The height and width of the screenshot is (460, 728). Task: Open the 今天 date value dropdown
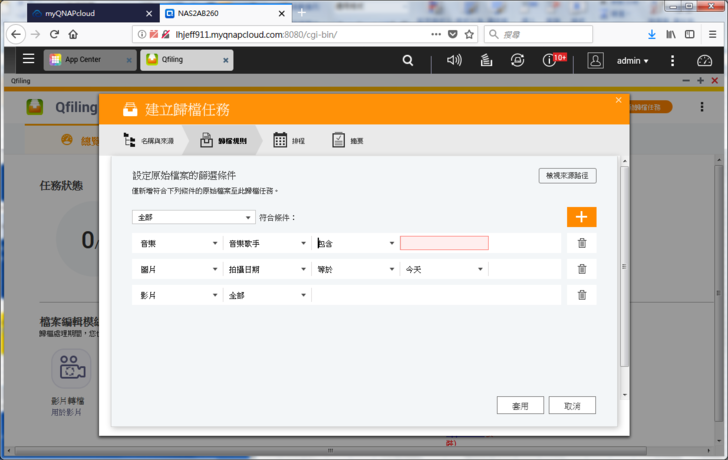443,269
